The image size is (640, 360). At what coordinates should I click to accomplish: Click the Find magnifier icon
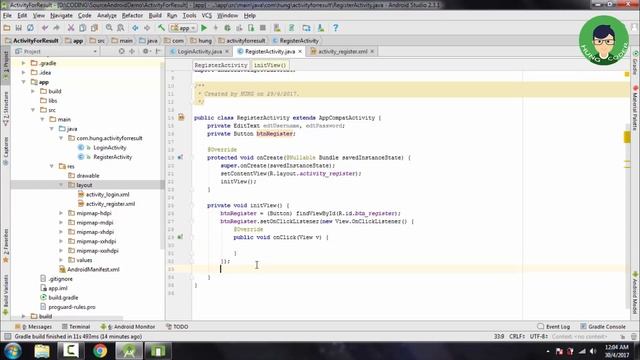coord(109,28)
